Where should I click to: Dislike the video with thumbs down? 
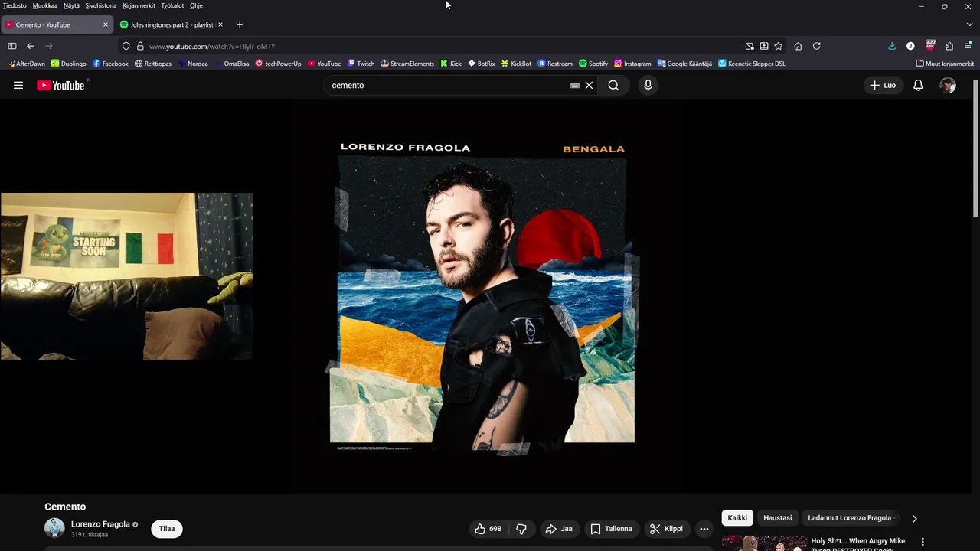521,529
